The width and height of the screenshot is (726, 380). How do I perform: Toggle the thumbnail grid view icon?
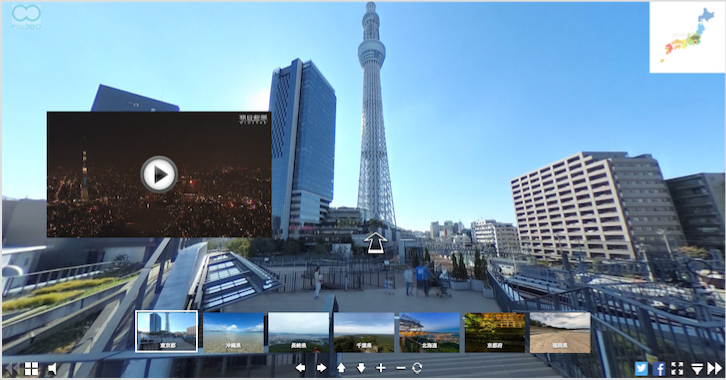click(31, 368)
